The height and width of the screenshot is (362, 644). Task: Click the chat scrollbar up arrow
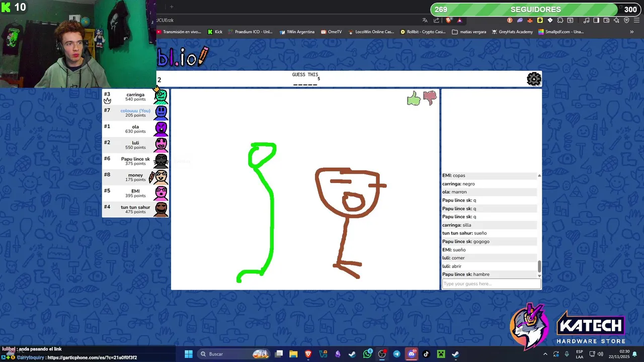539,175
